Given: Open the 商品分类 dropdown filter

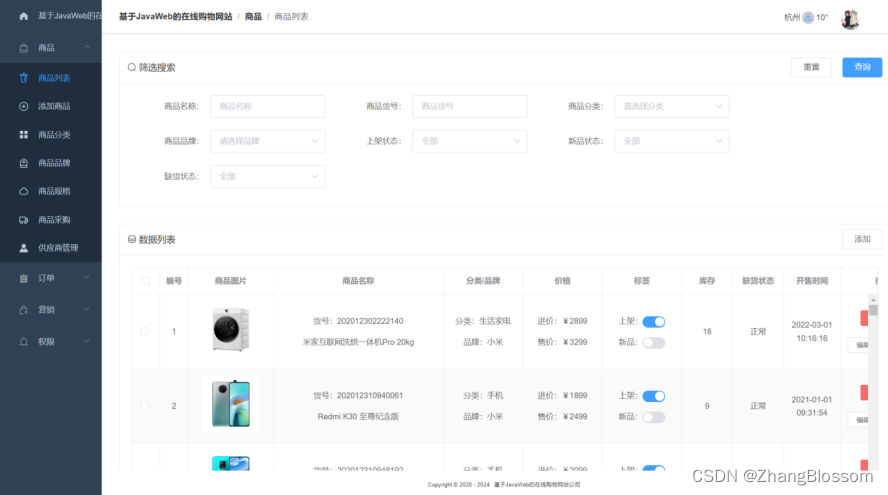Looking at the screenshot, I should [x=672, y=106].
